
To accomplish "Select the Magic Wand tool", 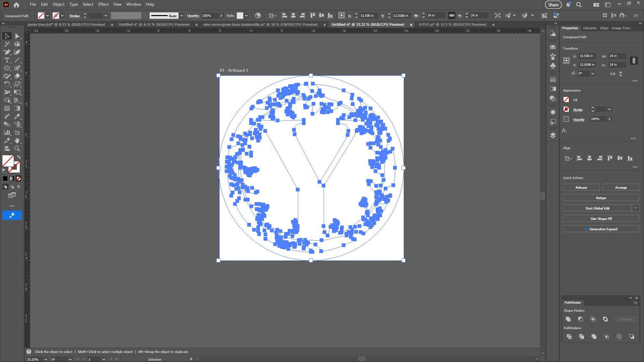I will 7,44.
